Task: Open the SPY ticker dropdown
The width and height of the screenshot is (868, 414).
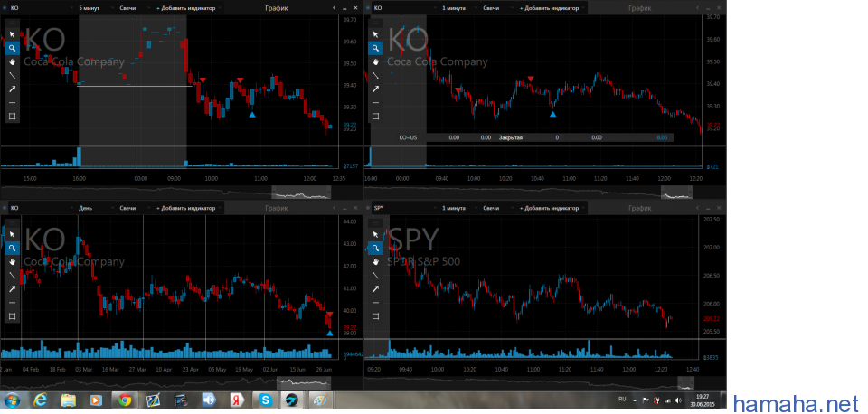Action: pyautogui.click(x=404, y=208)
